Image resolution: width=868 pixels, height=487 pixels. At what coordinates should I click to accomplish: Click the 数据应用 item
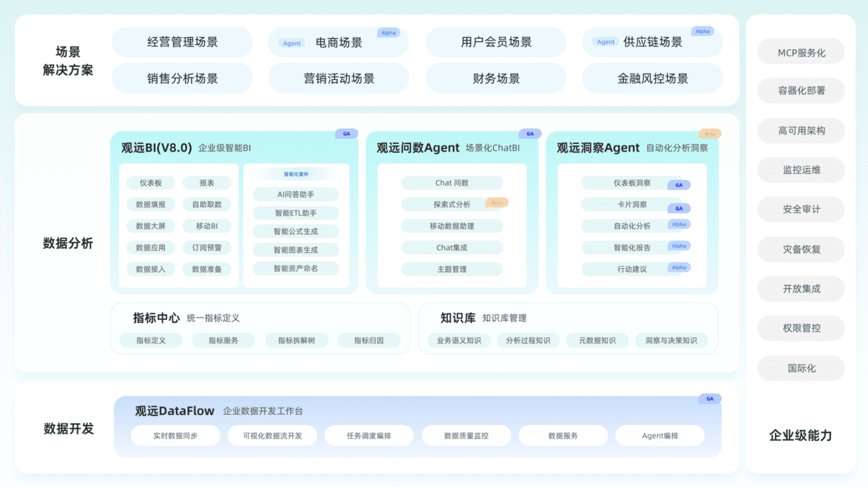(x=151, y=248)
